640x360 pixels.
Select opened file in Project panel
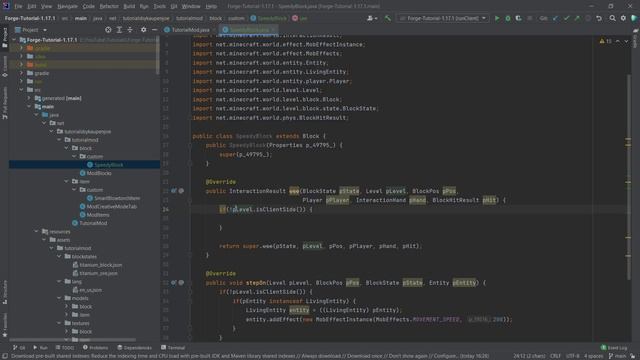pos(108,30)
